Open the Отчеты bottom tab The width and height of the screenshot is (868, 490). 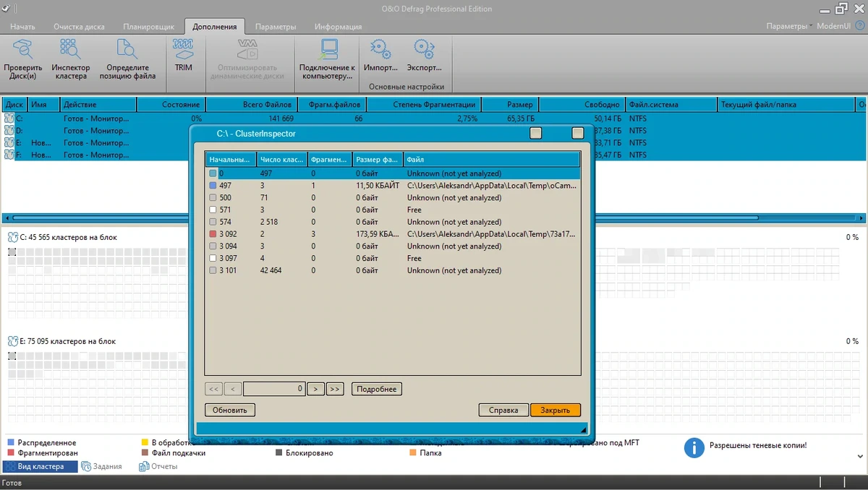pyautogui.click(x=158, y=467)
